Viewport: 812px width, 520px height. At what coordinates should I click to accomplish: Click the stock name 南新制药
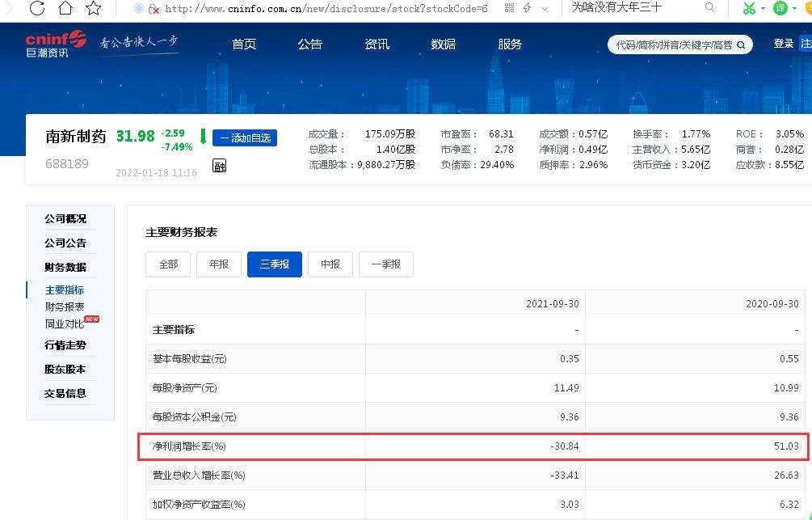coord(76,137)
